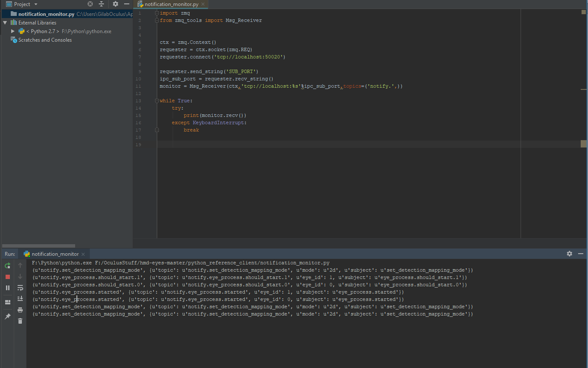Click the up arrow stack trace icon
Screen dimensions: 588x368
tap(20, 266)
